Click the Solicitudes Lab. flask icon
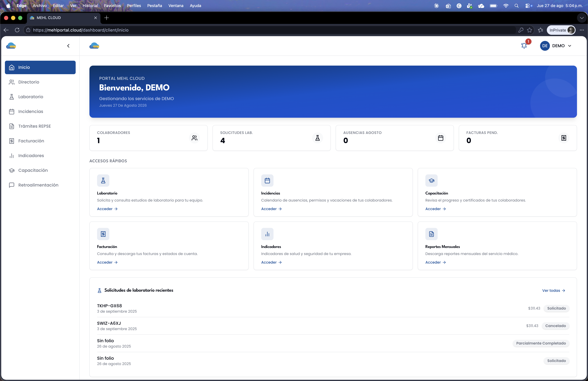This screenshot has width=588, height=381. 317,138
